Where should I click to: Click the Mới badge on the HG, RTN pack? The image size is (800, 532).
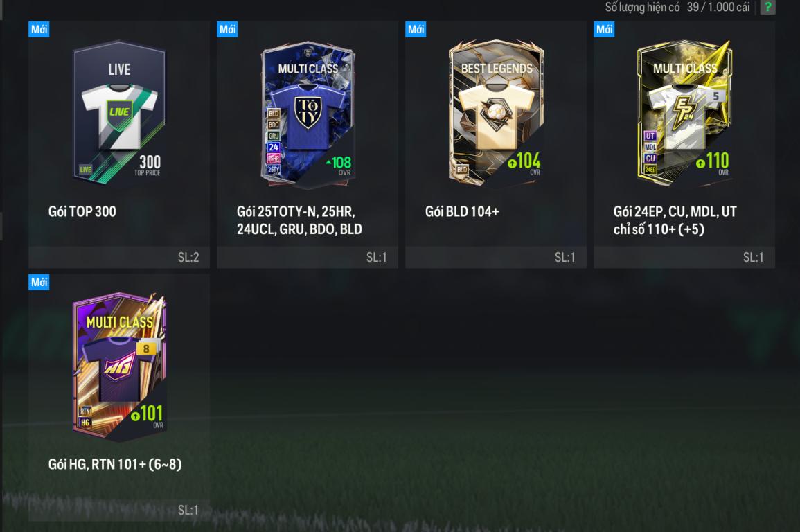[x=39, y=282]
